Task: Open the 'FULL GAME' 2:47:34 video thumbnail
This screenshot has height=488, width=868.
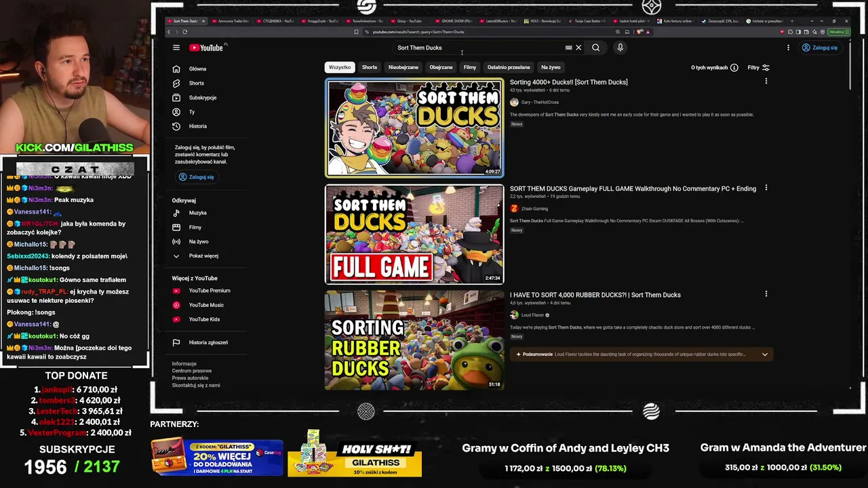Action: tap(414, 235)
